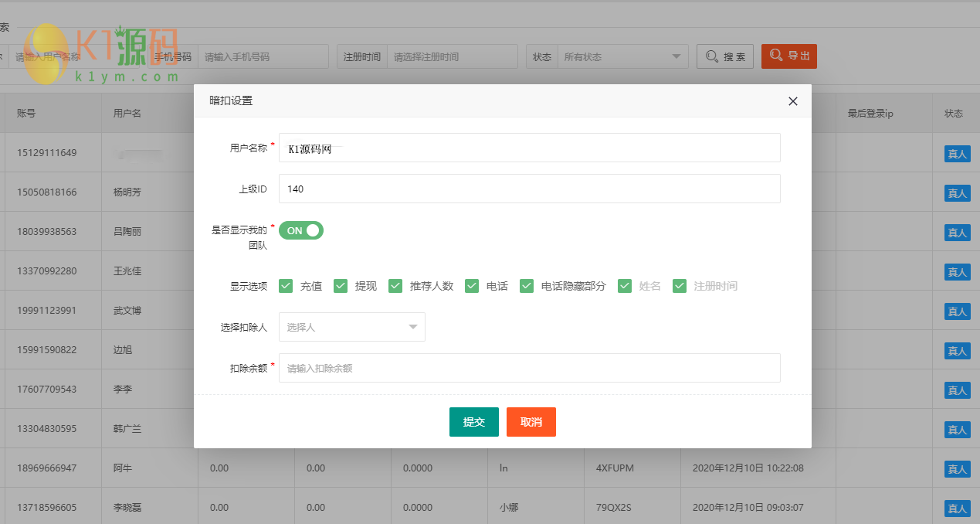Open the dropdown arrow beside 所有状态
This screenshot has width=980, height=524.
678,56
